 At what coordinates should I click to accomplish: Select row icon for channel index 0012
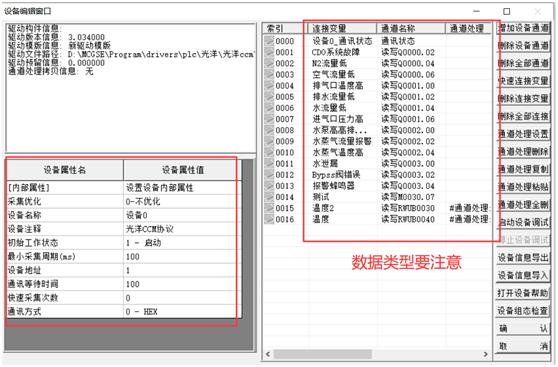point(269,175)
